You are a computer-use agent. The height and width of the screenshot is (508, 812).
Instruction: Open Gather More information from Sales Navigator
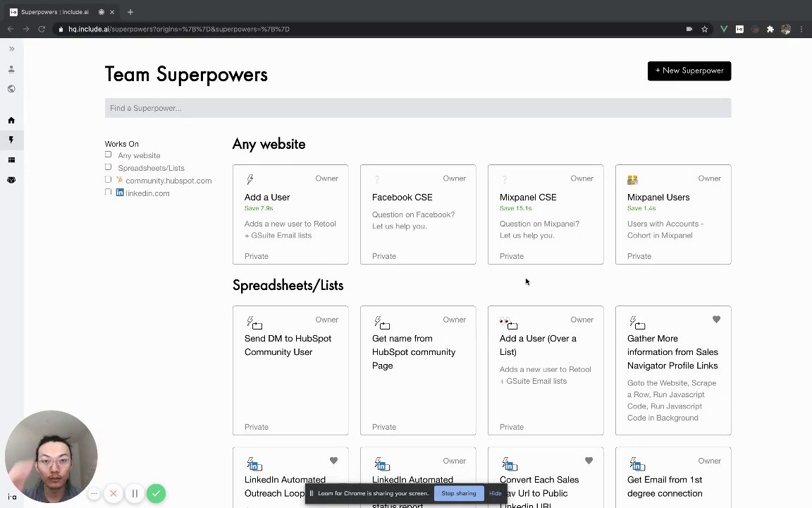(672, 352)
